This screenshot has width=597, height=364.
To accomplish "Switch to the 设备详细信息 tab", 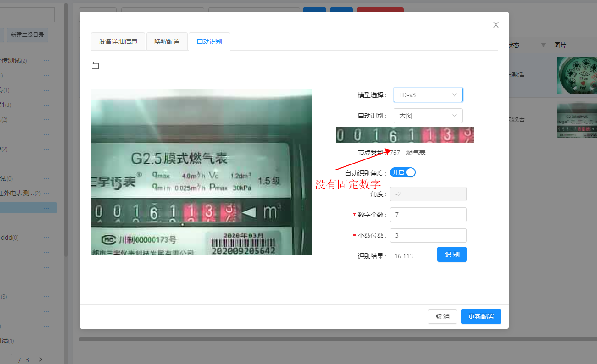I will (x=118, y=41).
